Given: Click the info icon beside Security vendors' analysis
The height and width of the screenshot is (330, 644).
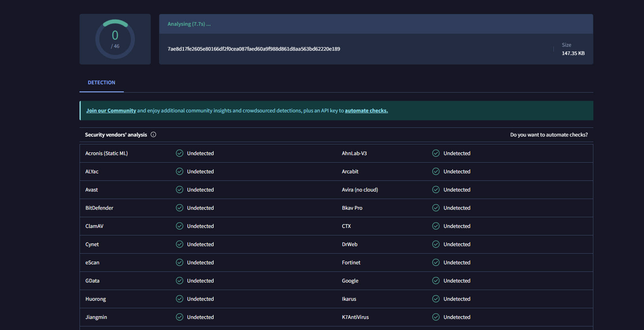Looking at the screenshot, I should tap(153, 135).
